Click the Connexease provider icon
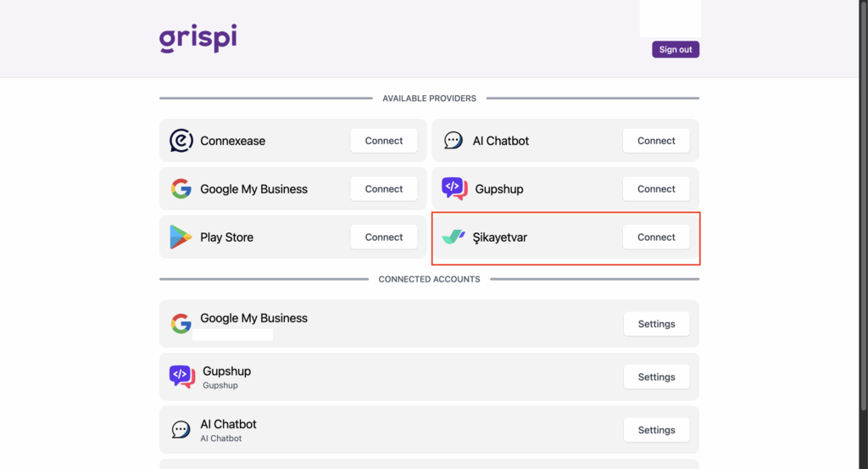Viewport: 868px width, 469px height. tap(181, 141)
